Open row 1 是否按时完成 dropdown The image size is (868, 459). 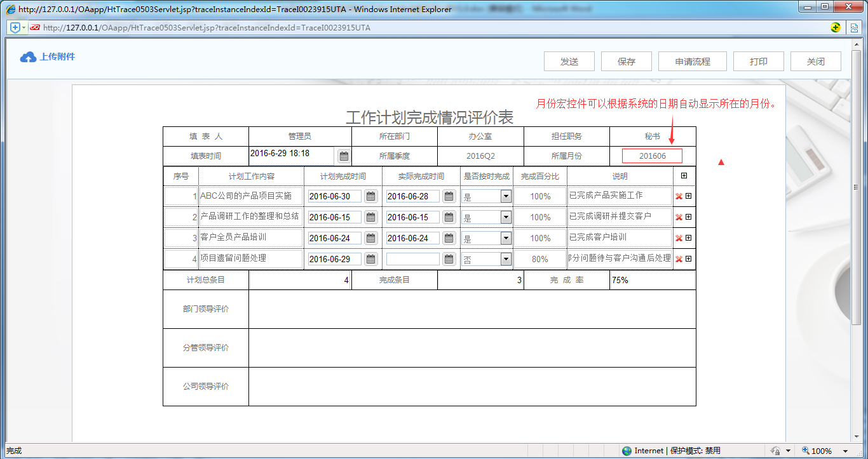[505, 196]
